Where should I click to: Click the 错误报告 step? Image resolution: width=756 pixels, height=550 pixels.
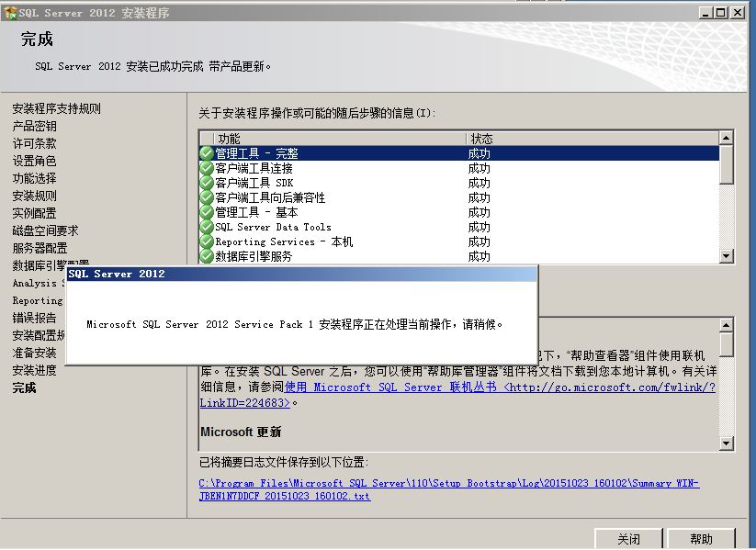pos(34,318)
